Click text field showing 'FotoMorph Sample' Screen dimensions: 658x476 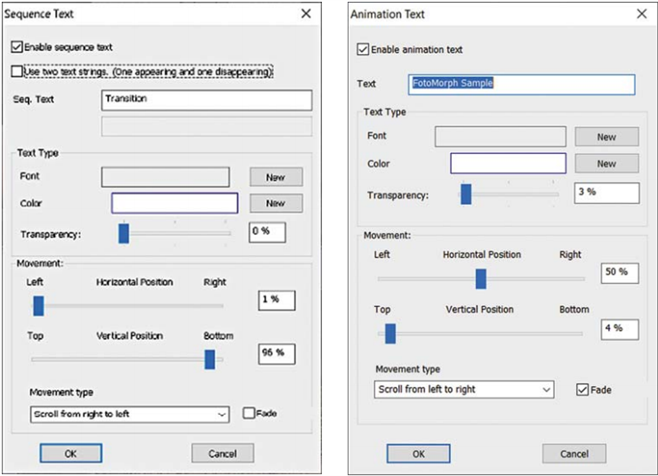[520, 84]
